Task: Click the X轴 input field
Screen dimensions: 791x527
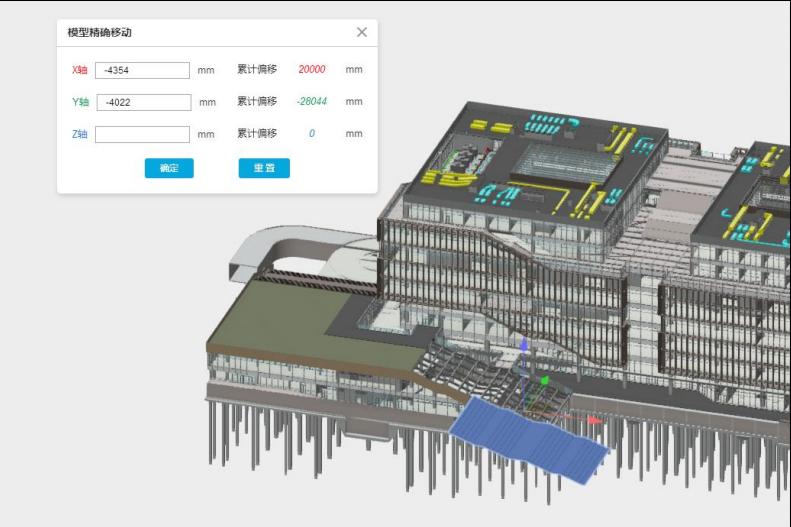Action: click(x=142, y=70)
